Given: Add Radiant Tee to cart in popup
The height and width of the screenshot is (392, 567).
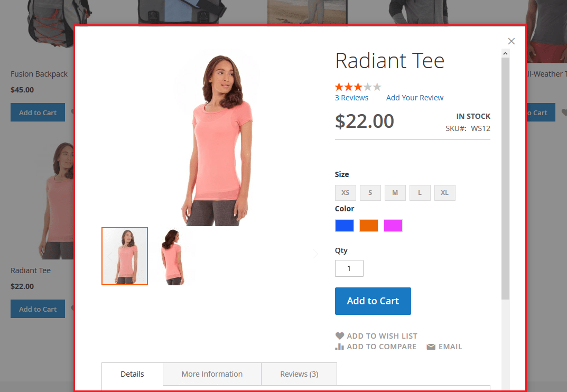Looking at the screenshot, I should (373, 301).
